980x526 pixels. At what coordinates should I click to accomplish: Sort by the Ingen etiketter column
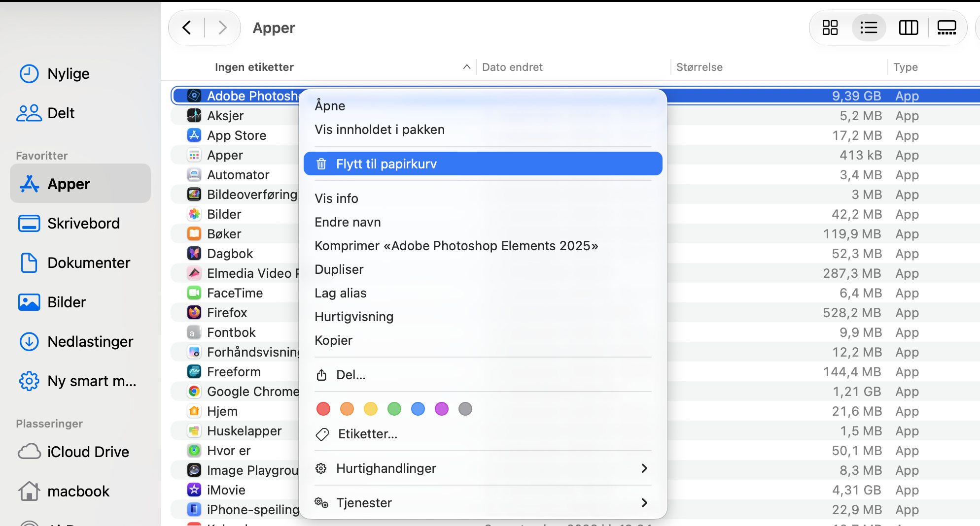pos(254,67)
